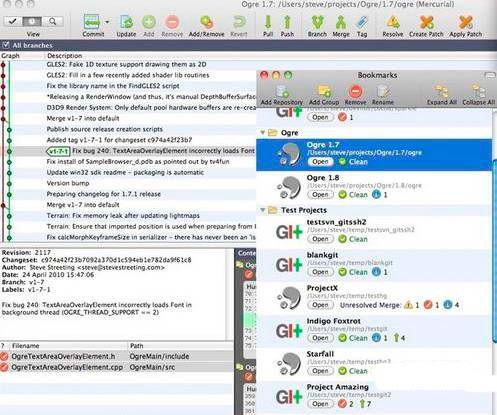Click the Test Projects folder icon
Image resolution: width=497 pixels, height=415 pixels.
click(x=273, y=210)
